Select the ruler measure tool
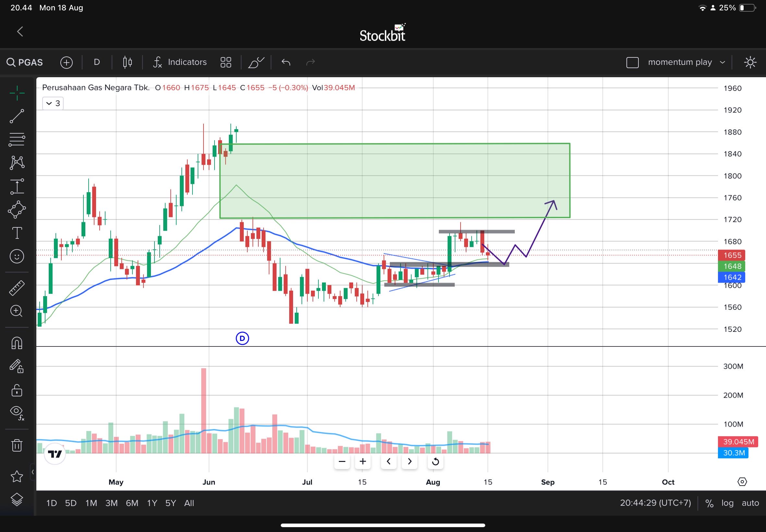This screenshot has height=532, width=766. [17, 288]
